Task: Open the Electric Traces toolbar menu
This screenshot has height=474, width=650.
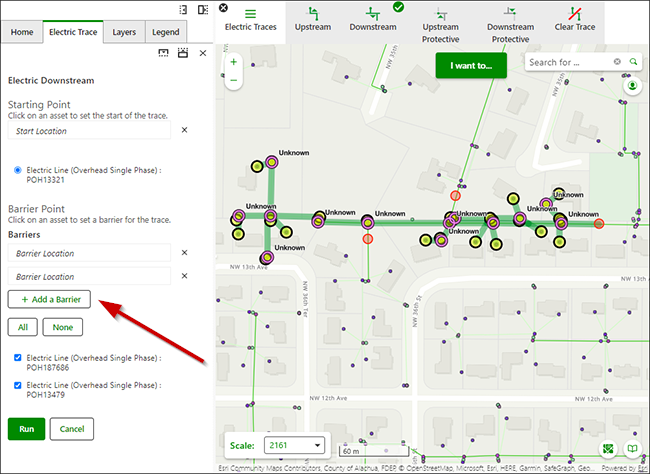Action: click(251, 19)
